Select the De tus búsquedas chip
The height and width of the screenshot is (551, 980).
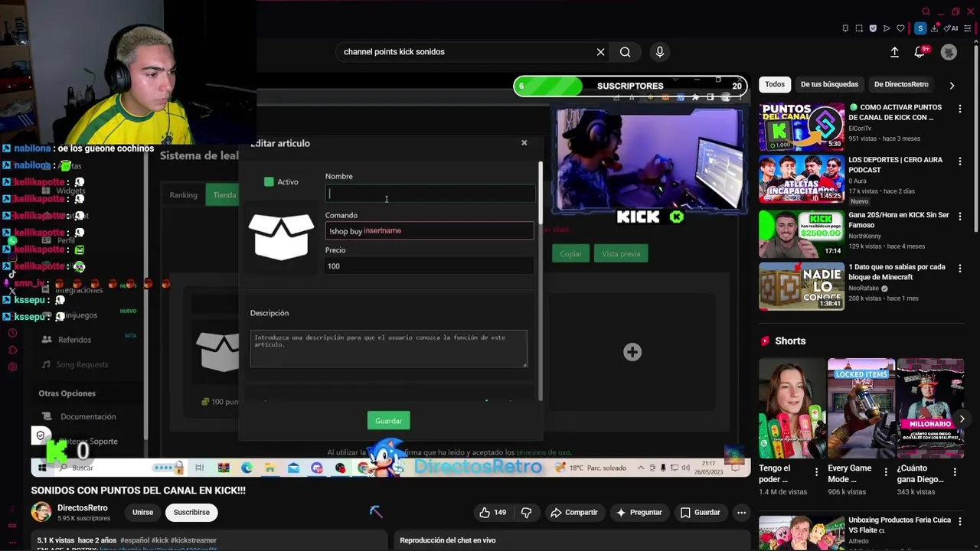[829, 84]
